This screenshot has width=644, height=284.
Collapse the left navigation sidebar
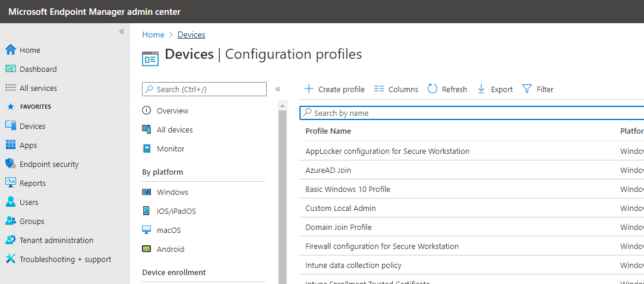(x=122, y=31)
